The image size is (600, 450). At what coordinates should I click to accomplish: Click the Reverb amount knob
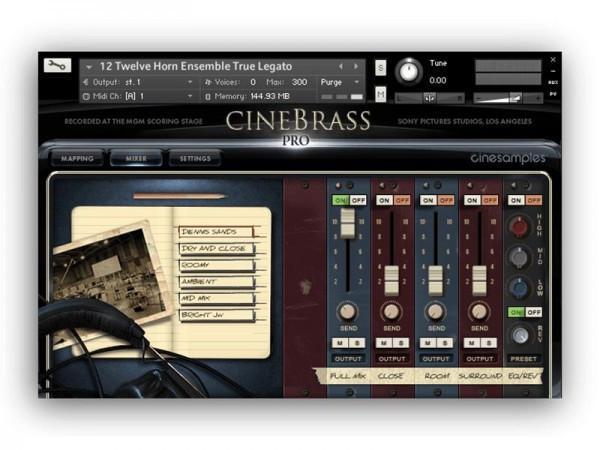[x=520, y=336]
